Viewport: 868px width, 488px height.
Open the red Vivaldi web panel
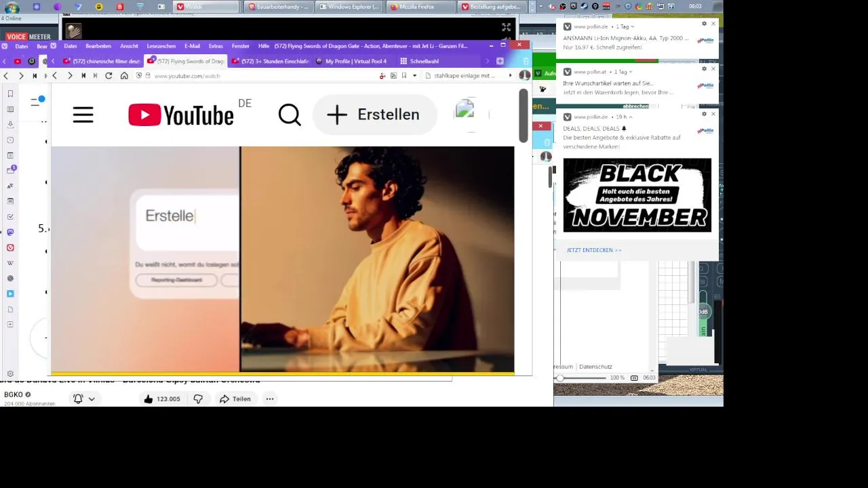point(10,247)
